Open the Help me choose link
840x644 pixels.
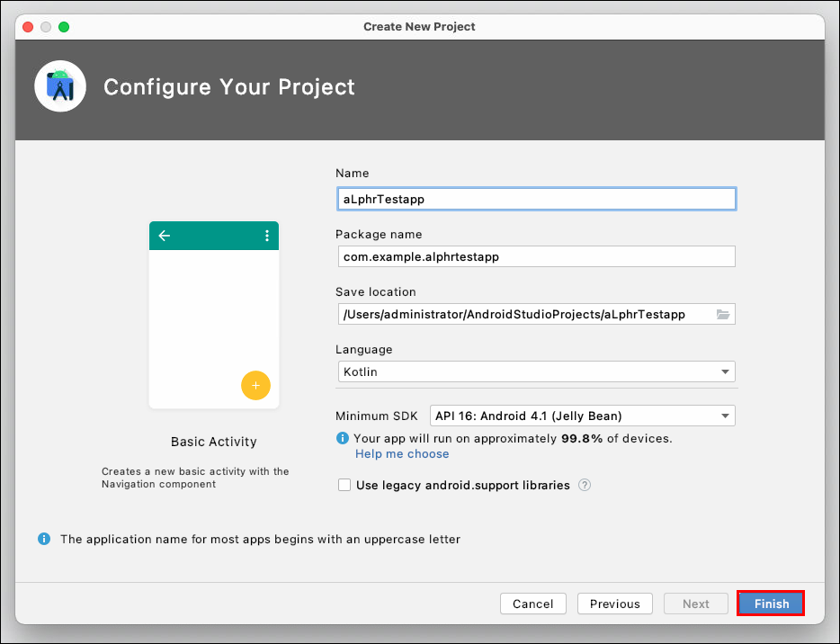(x=401, y=453)
